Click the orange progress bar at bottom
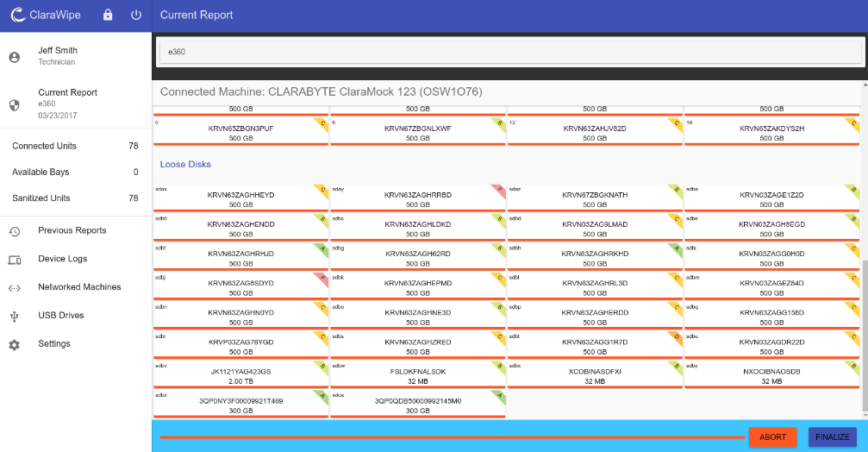The height and width of the screenshot is (452, 868). (453, 437)
